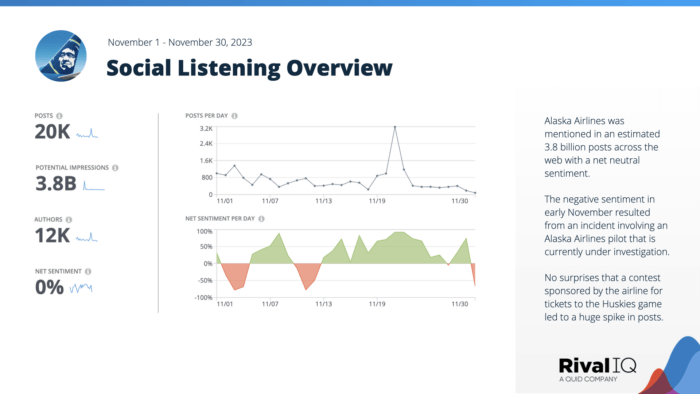Click the NET SENTIMENT PER DAY info icon
700x394 pixels.
click(262, 219)
